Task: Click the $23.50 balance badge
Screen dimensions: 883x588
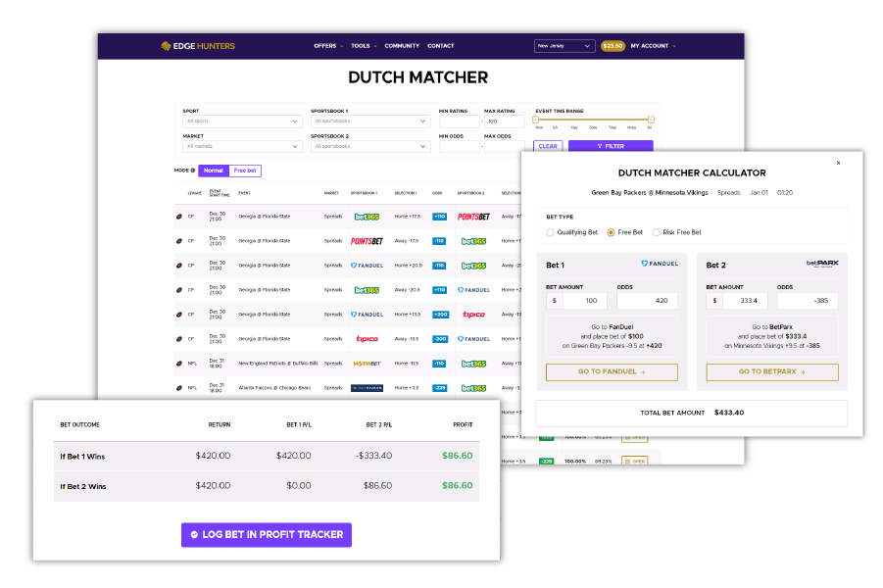Action: 613,46
